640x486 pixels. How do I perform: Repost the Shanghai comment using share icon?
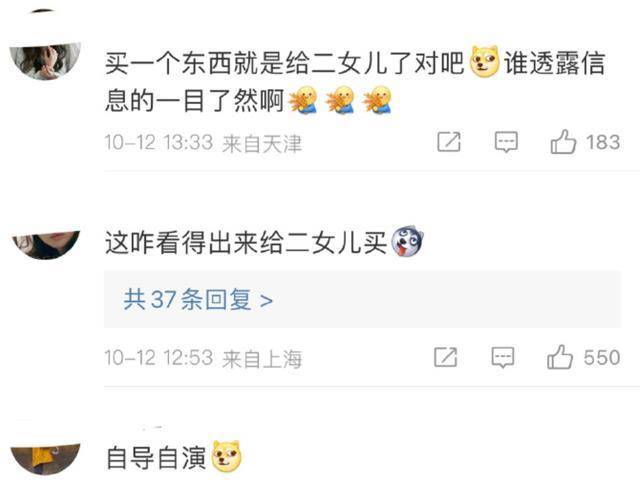446,357
